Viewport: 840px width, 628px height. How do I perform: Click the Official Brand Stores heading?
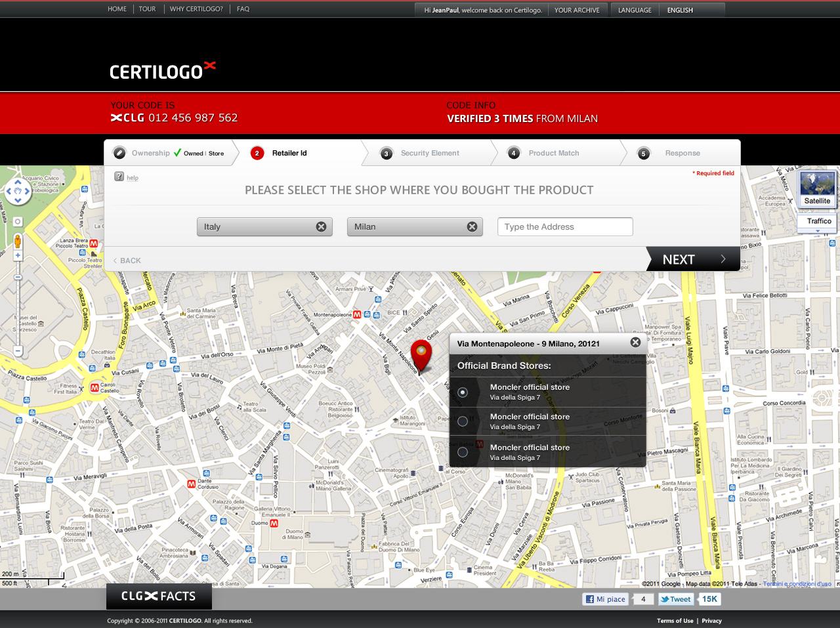point(504,366)
